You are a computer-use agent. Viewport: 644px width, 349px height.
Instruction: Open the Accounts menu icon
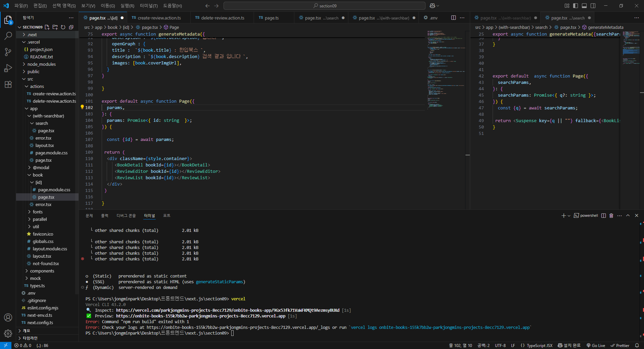point(8,317)
